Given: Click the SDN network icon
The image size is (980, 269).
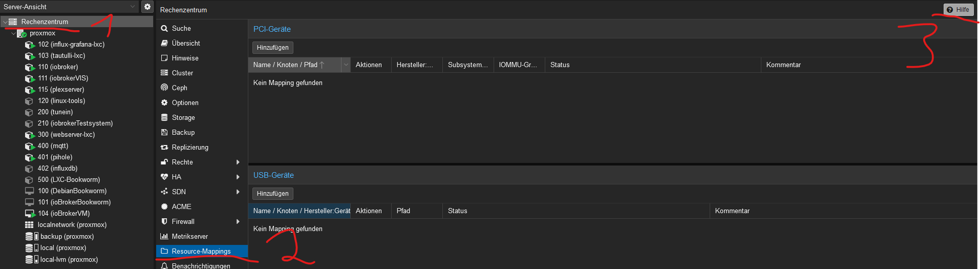Looking at the screenshot, I should (x=164, y=192).
